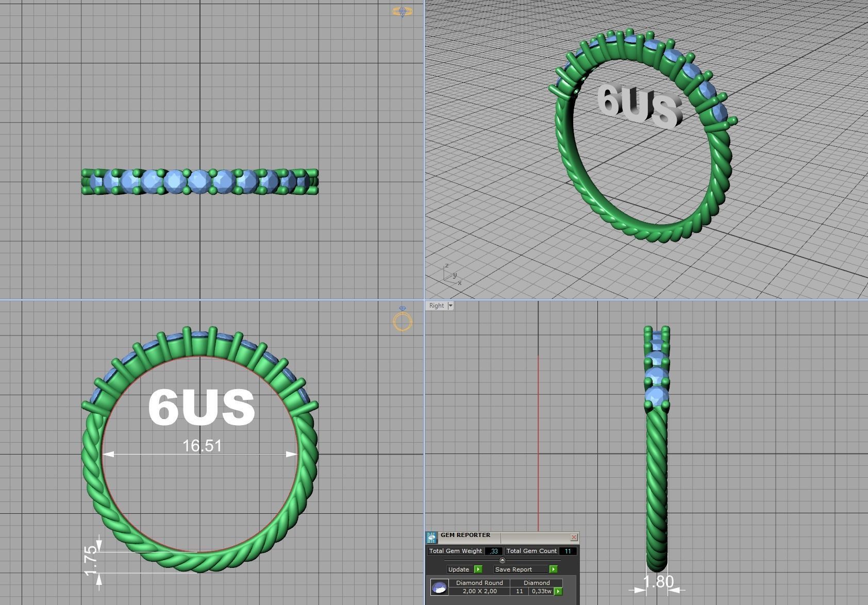Click the Diamond material cell
868x605 pixels.
pos(537,583)
